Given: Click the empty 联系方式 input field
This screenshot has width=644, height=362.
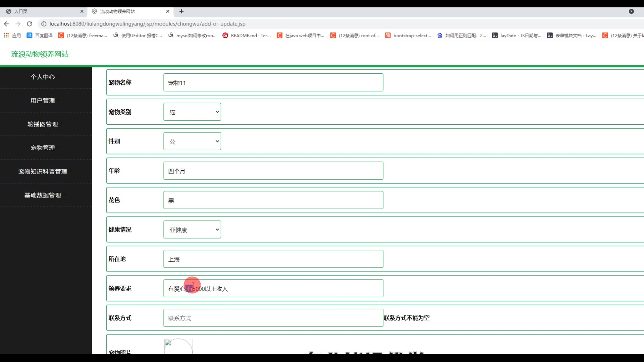Looking at the screenshot, I should coord(273,318).
